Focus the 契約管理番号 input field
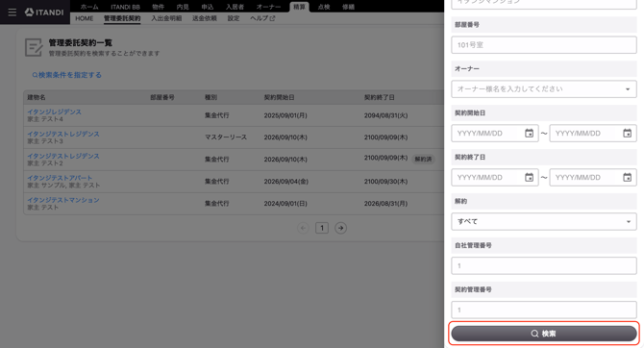644x348 pixels. [544, 310]
